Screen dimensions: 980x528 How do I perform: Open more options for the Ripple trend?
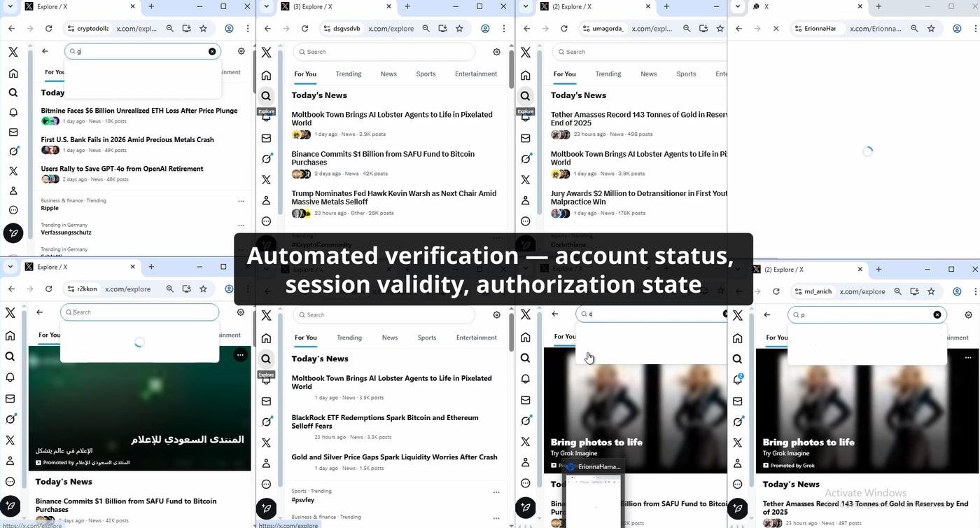(x=241, y=201)
